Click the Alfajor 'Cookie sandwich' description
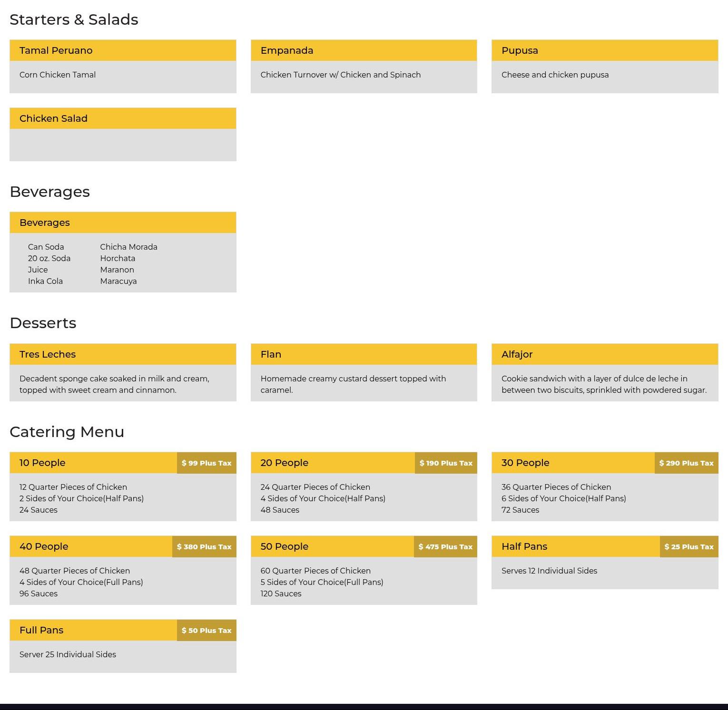The height and width of the screenshot is (710, 728). click(x=604, y=384)
